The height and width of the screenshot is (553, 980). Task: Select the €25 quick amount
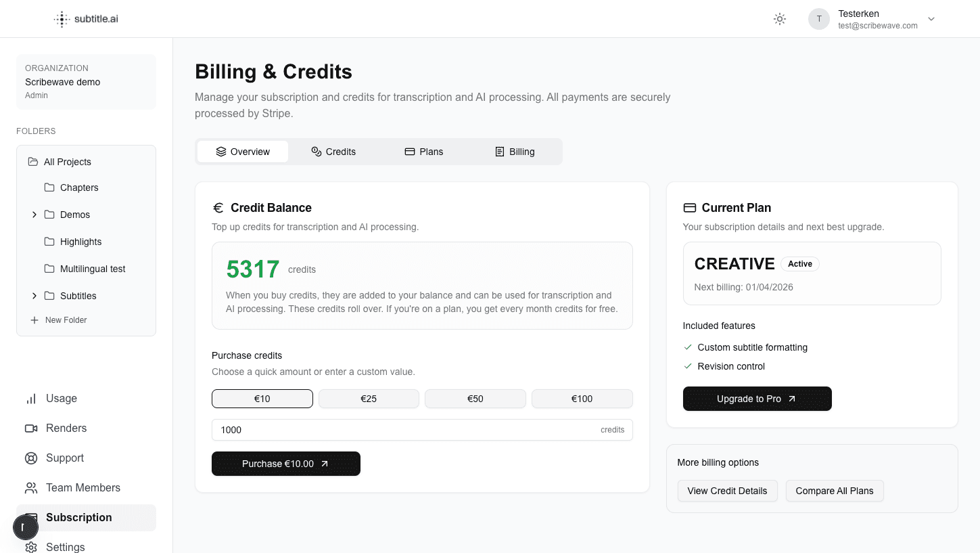tap(369, 399)
